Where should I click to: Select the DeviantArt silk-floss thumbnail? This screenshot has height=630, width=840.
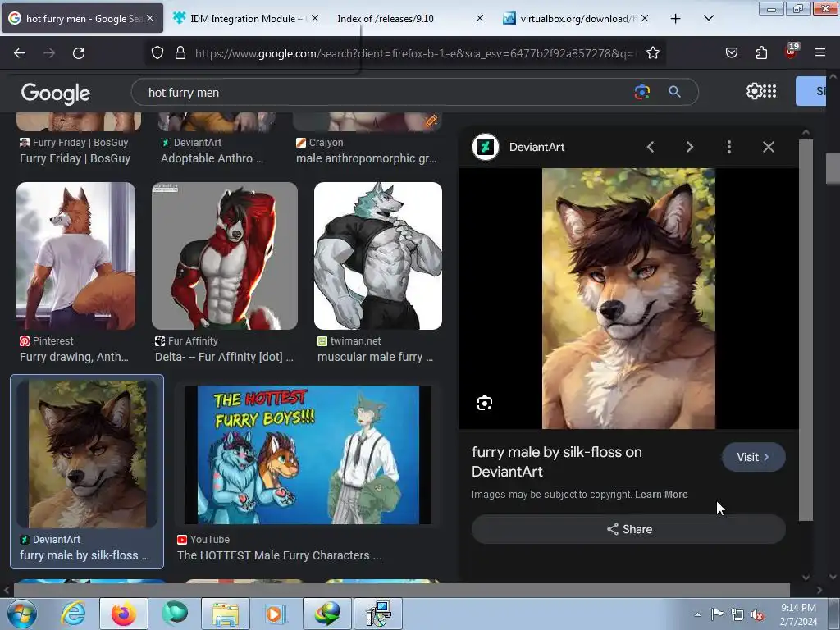click(x=87, y=454)
